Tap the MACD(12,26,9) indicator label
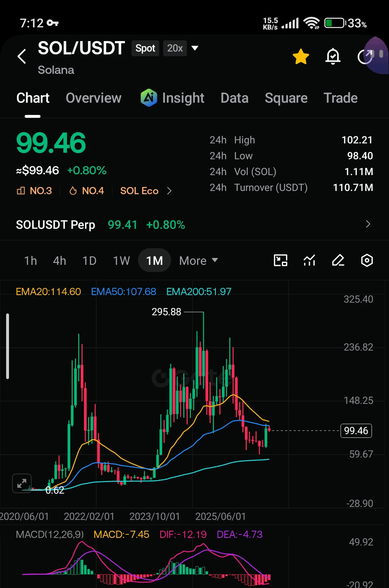The width and height of the screenshot is (389, 588). pyautogui.click(x=50, y=534)
